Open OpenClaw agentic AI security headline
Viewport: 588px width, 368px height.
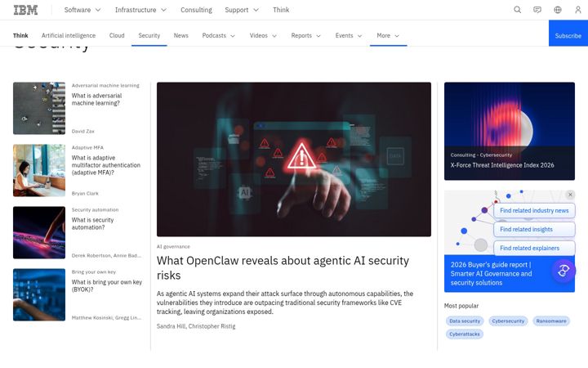click(x=283, y=267)
